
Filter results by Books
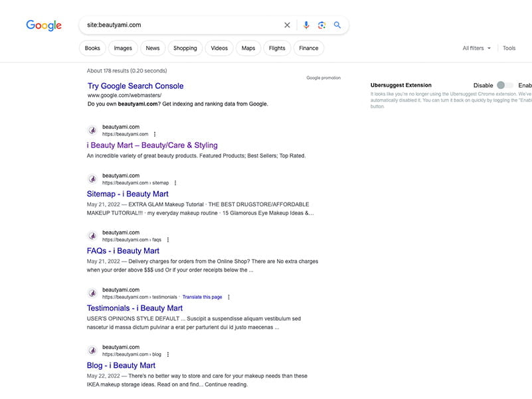point(92,48)
